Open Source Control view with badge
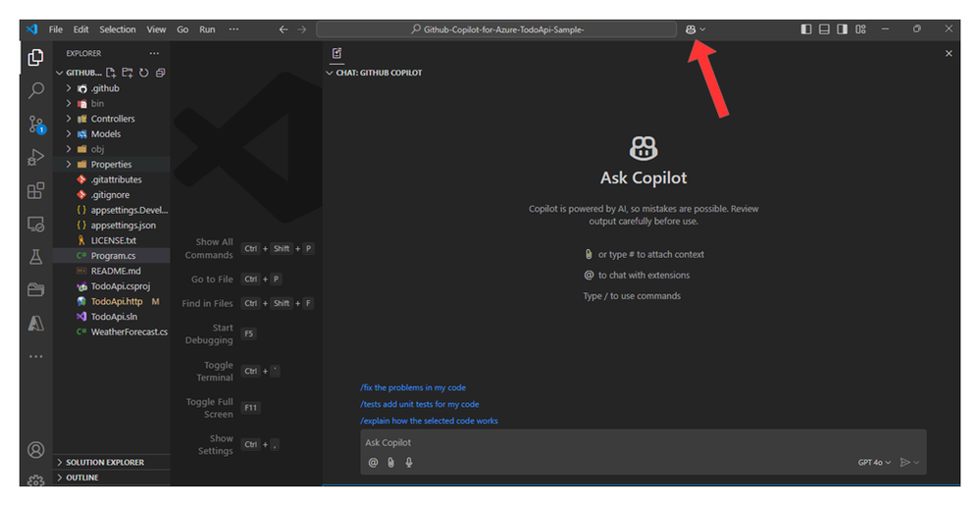Screen dimensions: 980x506 coord(36,125)
